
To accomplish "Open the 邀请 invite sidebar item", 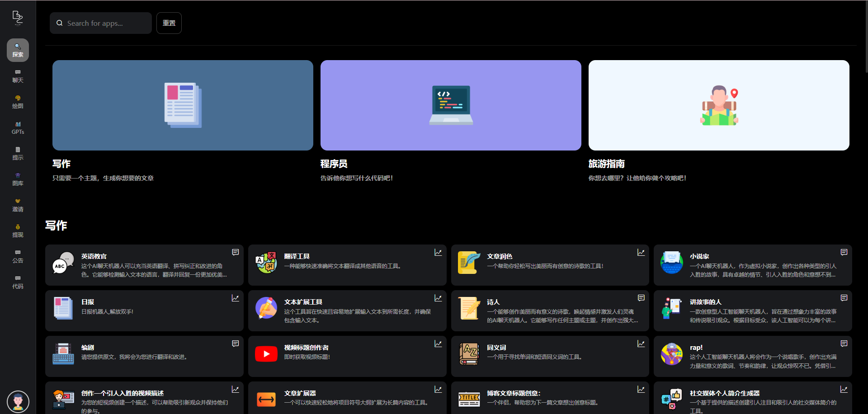I will 18,205.
